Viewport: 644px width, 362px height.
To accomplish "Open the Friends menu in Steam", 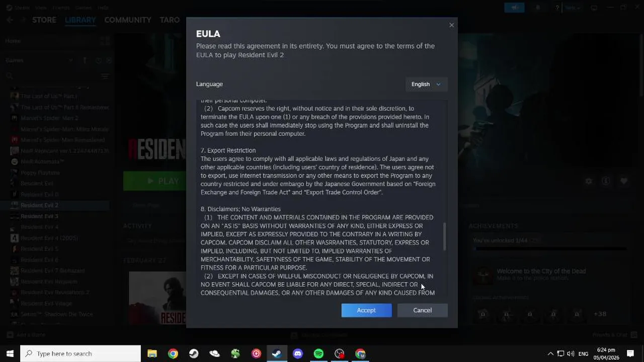I will 61,8.
